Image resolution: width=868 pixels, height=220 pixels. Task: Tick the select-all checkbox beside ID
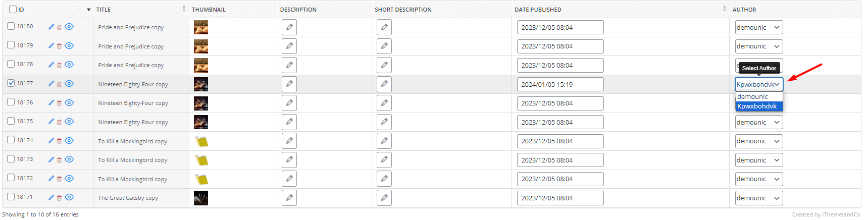point(13,10)
